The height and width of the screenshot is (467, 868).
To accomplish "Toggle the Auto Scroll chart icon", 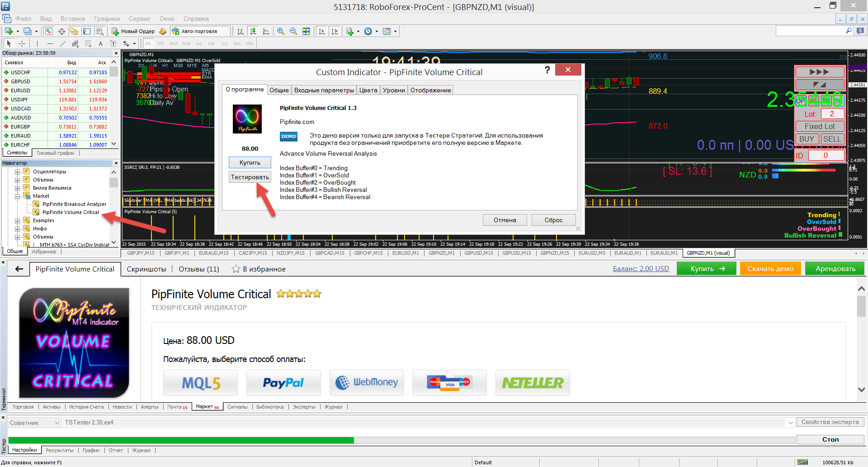I will 322,31.
